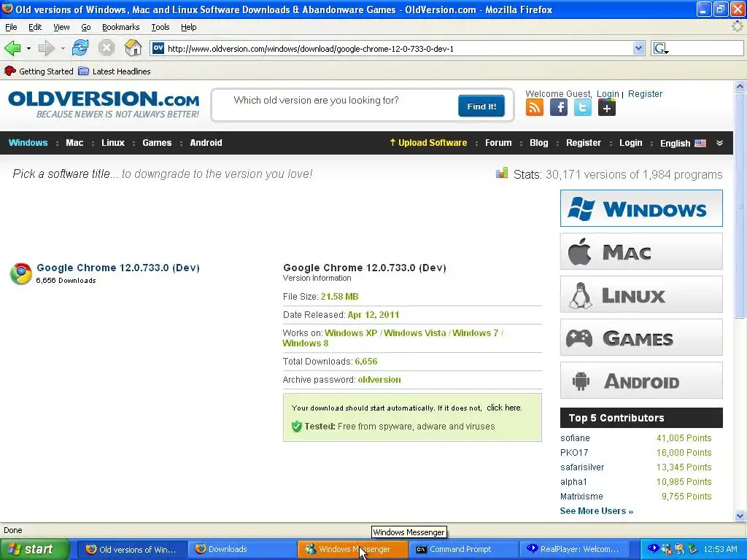Click the Facebook icon
The image size is (747, 560).
(558, 108)
